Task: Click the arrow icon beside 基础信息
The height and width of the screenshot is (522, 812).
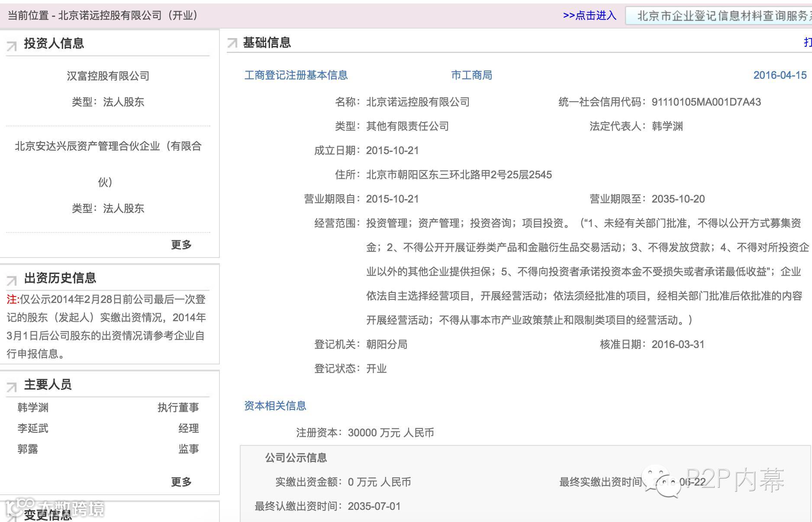Action: click(232, 43)
